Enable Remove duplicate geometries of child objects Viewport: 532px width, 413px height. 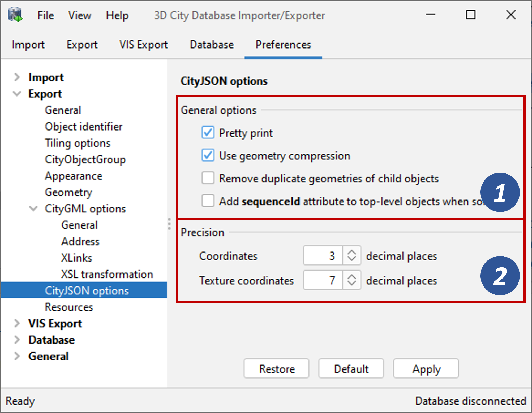point(208,178)
